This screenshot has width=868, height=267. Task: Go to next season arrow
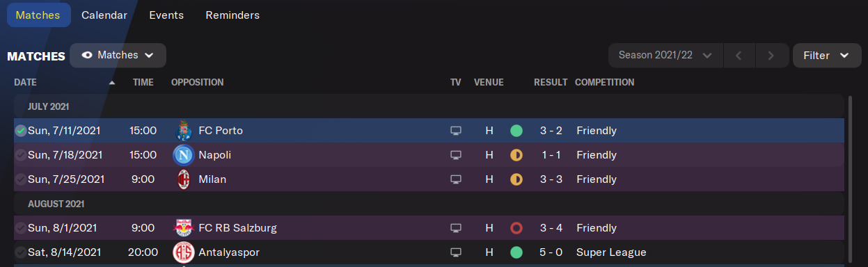click(x=771, y=55)
